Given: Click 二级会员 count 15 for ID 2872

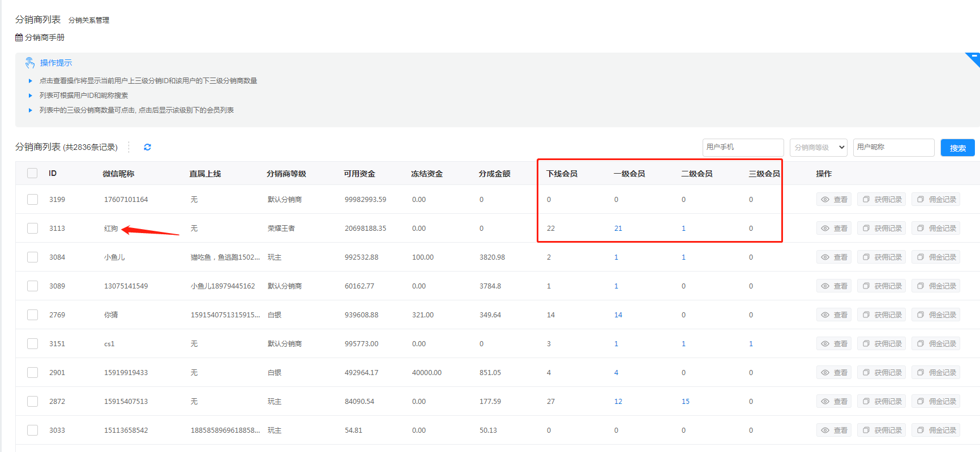Looking at the screenshot, I should 685,402.
